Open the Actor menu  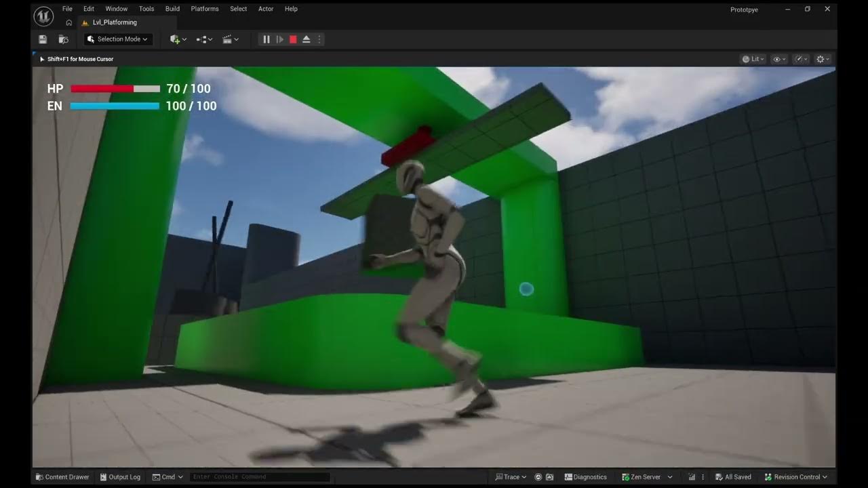tap(266, 9)
